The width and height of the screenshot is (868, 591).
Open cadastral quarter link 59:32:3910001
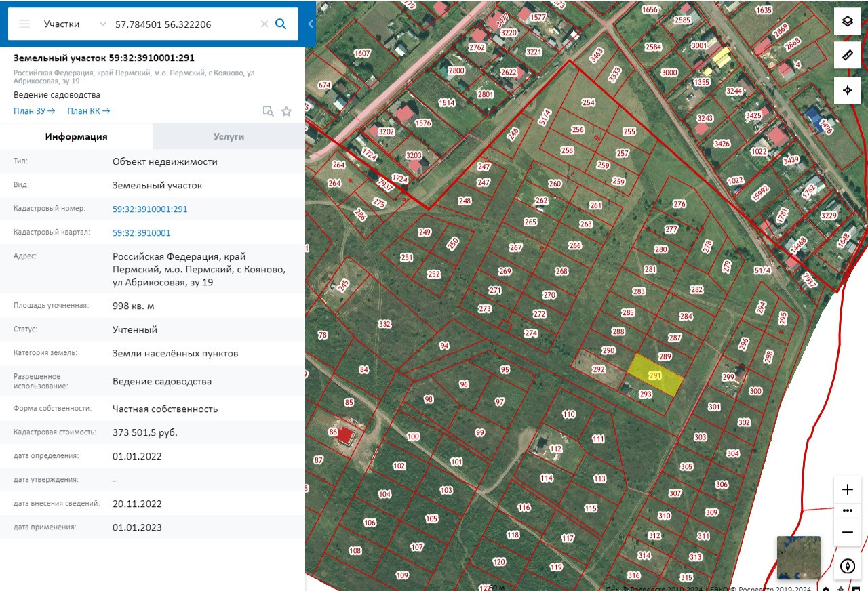pos(142,233)
